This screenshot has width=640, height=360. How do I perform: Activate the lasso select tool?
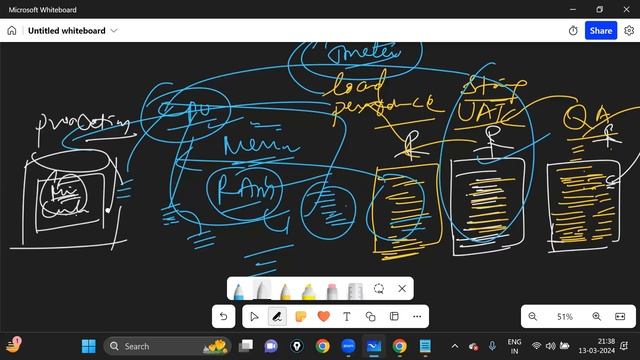[x=379, y=289]
